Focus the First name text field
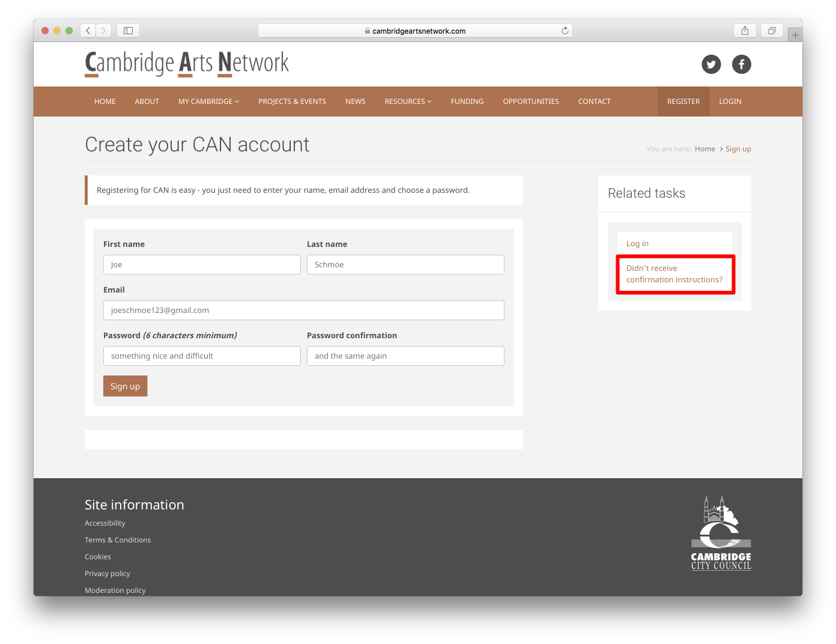This screenshot has width=836, height=644. click(x=202, y=265)
